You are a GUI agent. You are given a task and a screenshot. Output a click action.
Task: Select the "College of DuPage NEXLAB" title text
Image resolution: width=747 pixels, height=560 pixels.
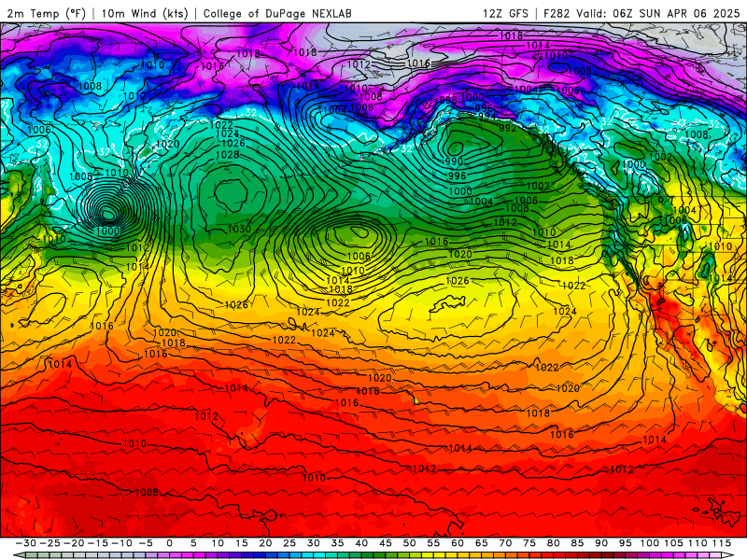tap(277, 13)
